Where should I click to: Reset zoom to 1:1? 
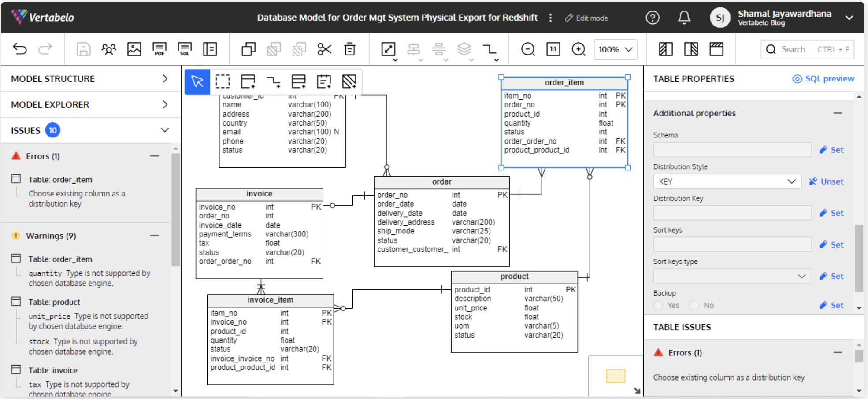[x=553, y=49]
